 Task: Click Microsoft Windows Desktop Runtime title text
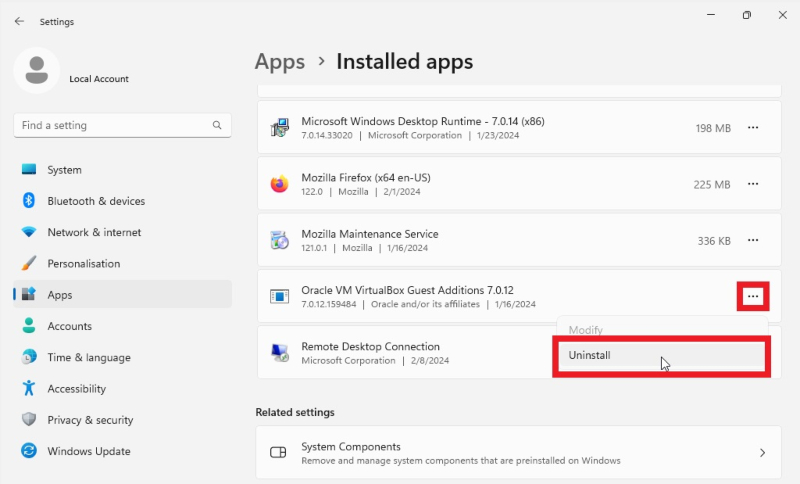point(423,121)
